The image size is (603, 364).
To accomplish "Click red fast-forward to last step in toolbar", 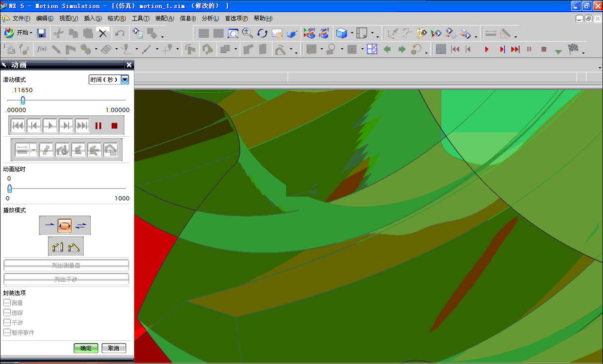I will [515, 49].
